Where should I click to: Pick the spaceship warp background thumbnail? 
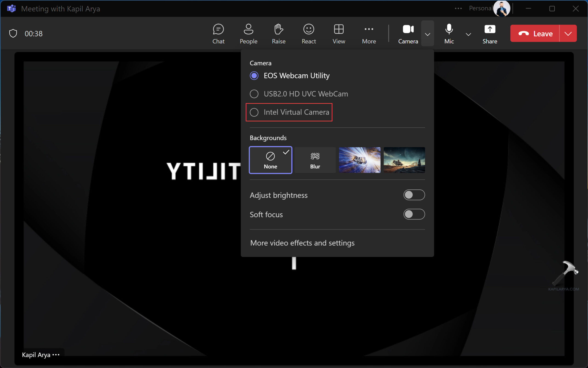pyautogui.click(x=359, y=160)
